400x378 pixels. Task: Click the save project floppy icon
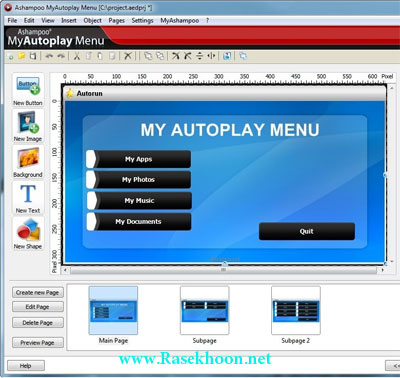click(x=33, y=56)
